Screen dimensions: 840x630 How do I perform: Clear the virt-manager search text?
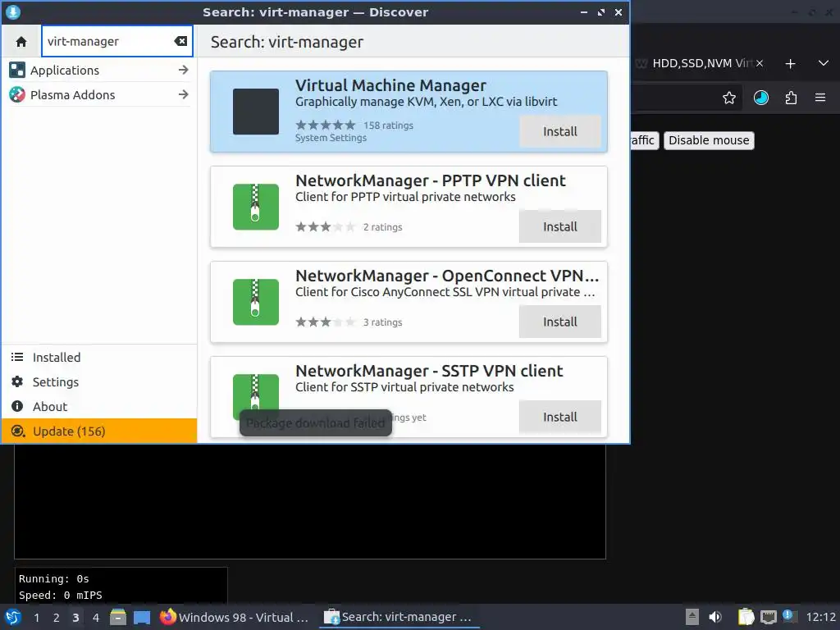pos(180,41)
